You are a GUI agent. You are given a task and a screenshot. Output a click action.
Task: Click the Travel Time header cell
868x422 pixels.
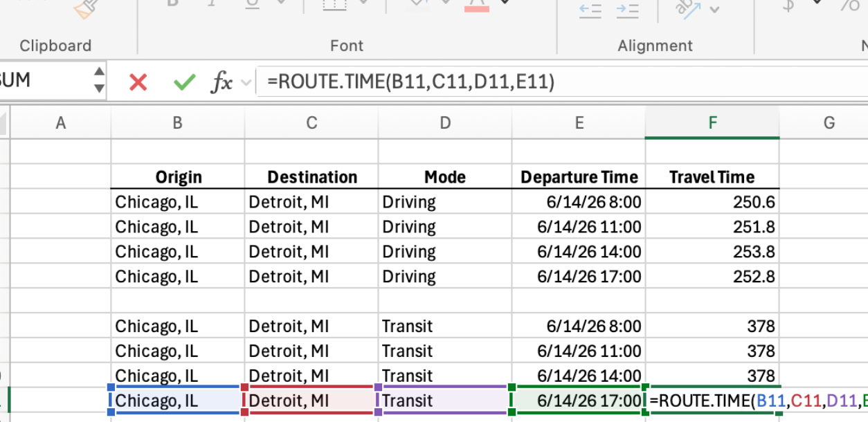tap(712, 176)
